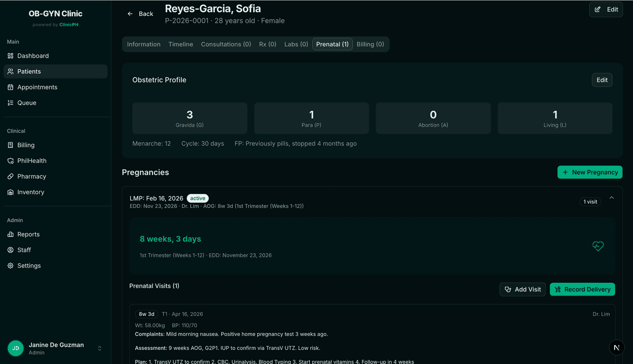Collapse the LMP Feb 16 pregnancy chevron

click(x=611, y=198)
